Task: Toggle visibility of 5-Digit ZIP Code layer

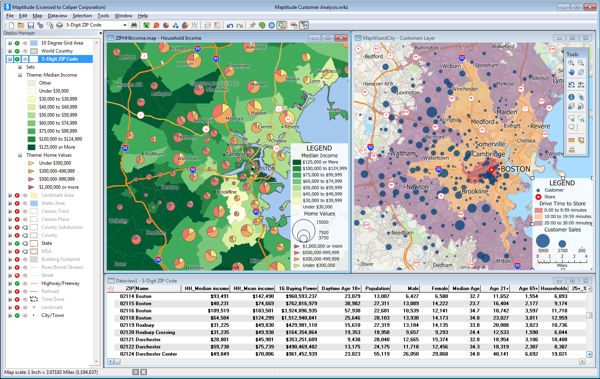Action: [x=17, y=59]
